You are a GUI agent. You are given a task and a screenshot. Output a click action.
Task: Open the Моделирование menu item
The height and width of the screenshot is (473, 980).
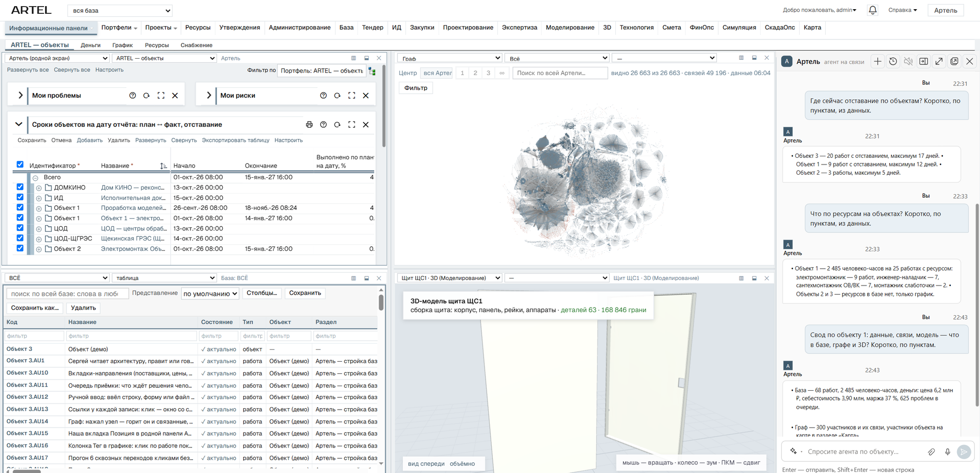(570, 28)
